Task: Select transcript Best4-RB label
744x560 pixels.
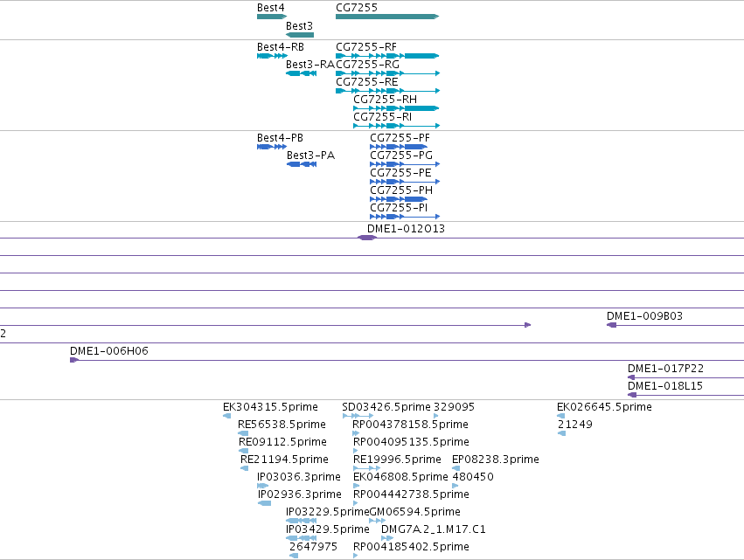Action: (281, 47)
